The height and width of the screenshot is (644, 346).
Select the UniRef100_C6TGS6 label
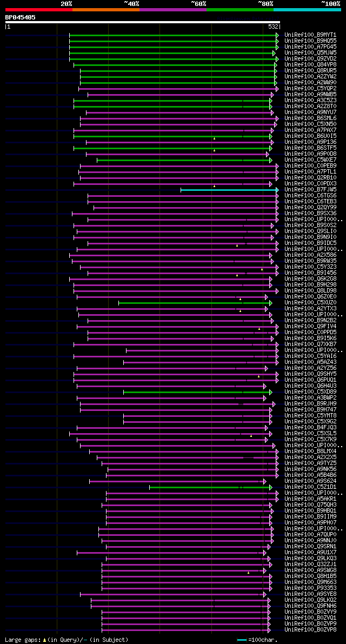tap(310, 196)
